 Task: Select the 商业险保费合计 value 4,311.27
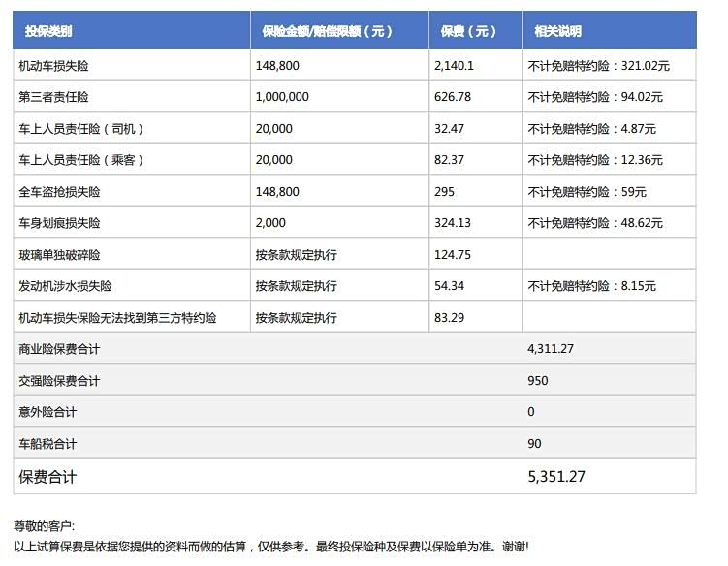554,349
